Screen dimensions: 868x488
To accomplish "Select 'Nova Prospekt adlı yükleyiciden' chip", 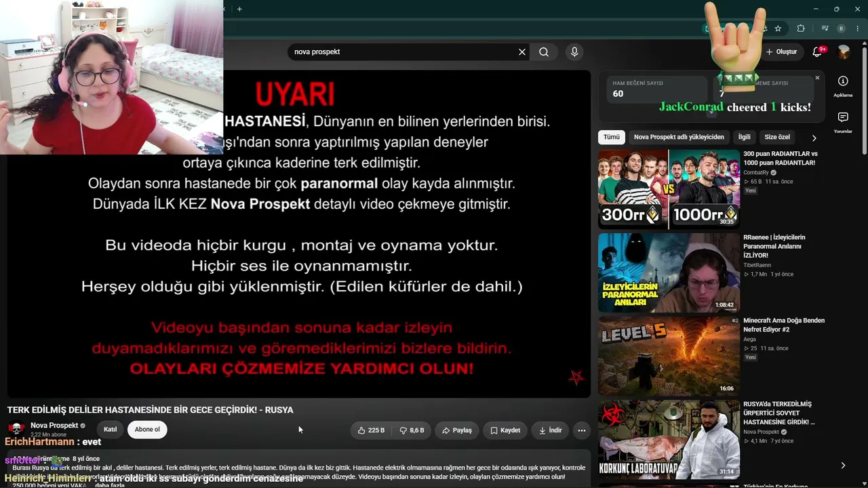I will point(679,137).
